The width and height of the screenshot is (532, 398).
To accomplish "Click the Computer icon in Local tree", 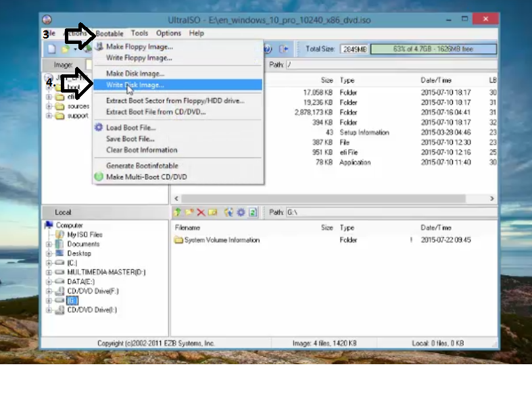I will 49,225.
